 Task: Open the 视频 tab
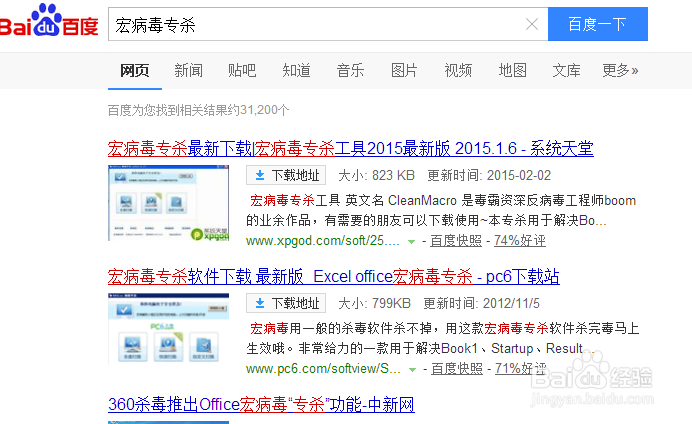tap(458, 70)
